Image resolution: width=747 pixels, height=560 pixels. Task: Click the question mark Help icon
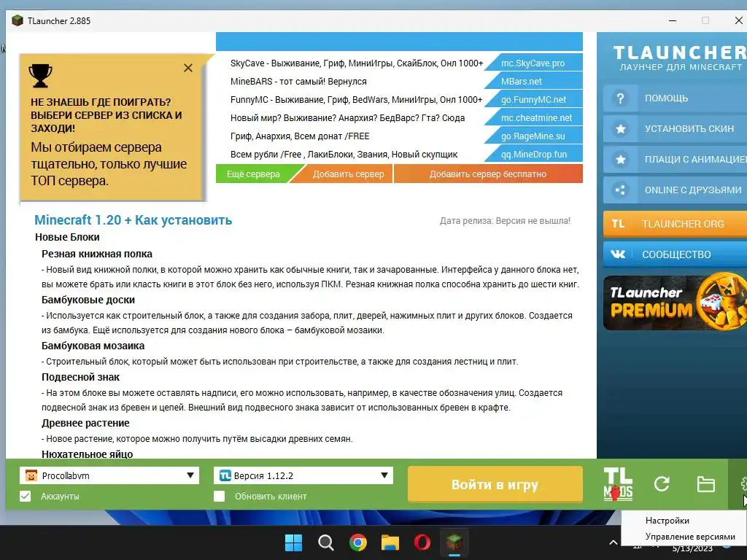pyautogui.click(x=620, y=98)
